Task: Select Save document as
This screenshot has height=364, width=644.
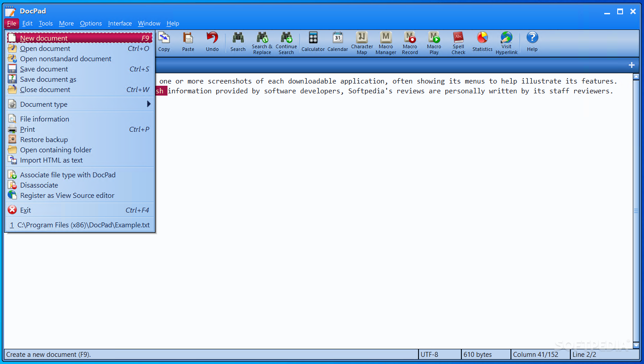Action: (x=80, y=79)
